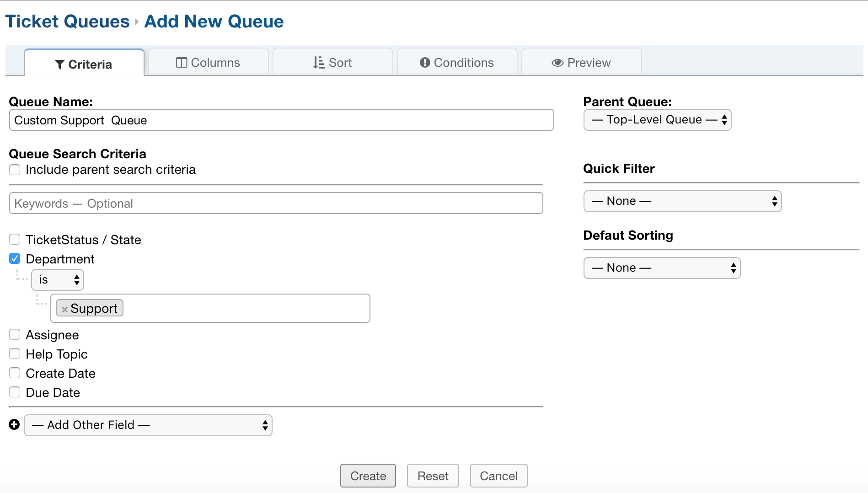Click the filter icon on the Criteria tab
The height and width of the screenshot is (493, 868).
click(x=59, y=64)
